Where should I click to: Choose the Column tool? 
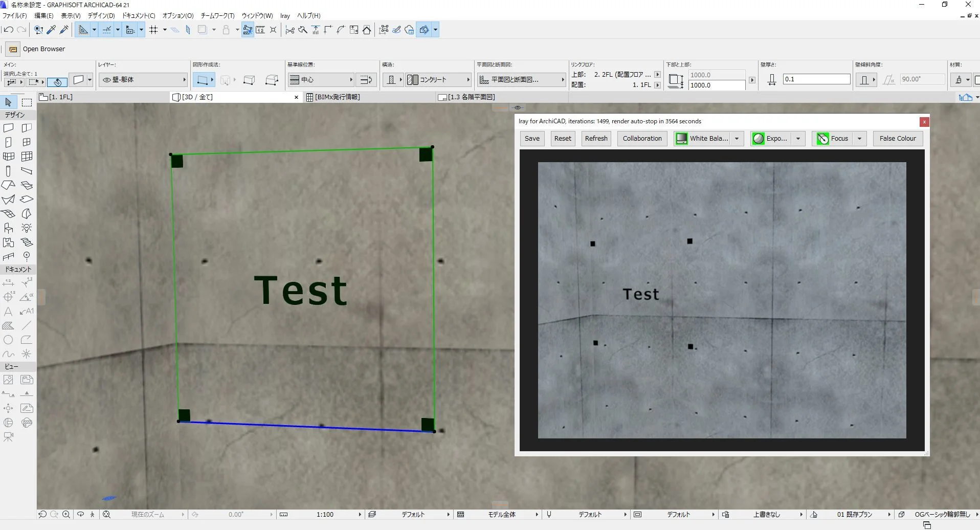(9, 171)
